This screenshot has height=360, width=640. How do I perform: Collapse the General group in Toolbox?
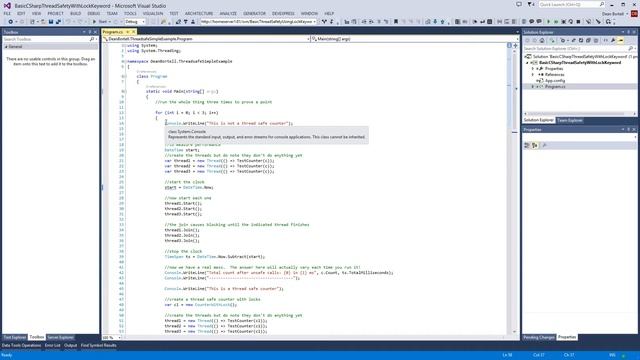click(x=6, y=47)
